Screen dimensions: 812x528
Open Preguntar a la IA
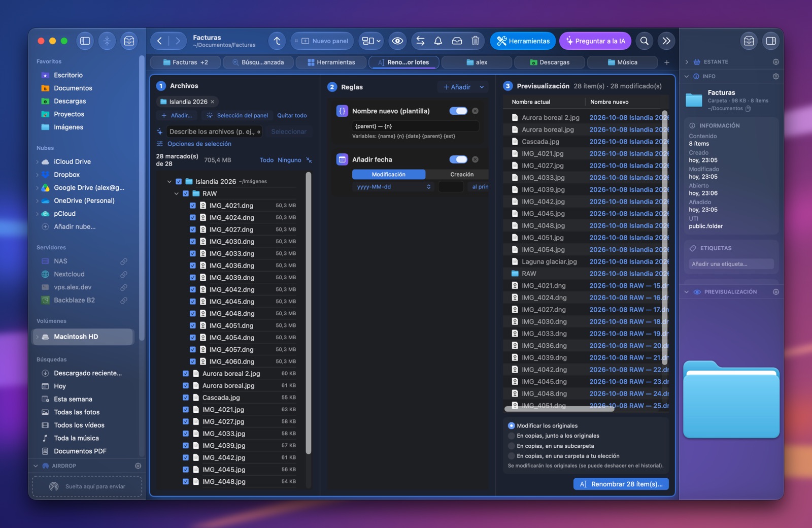(595, 41)
